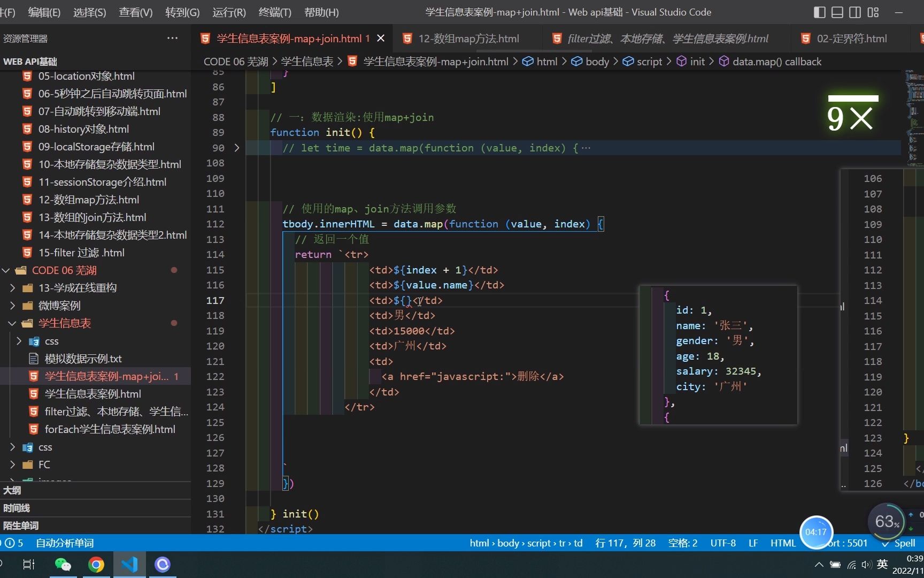Open errors and warnings status indicator
The width and height of the screenshot is (924, 578).
click(13, 543)
